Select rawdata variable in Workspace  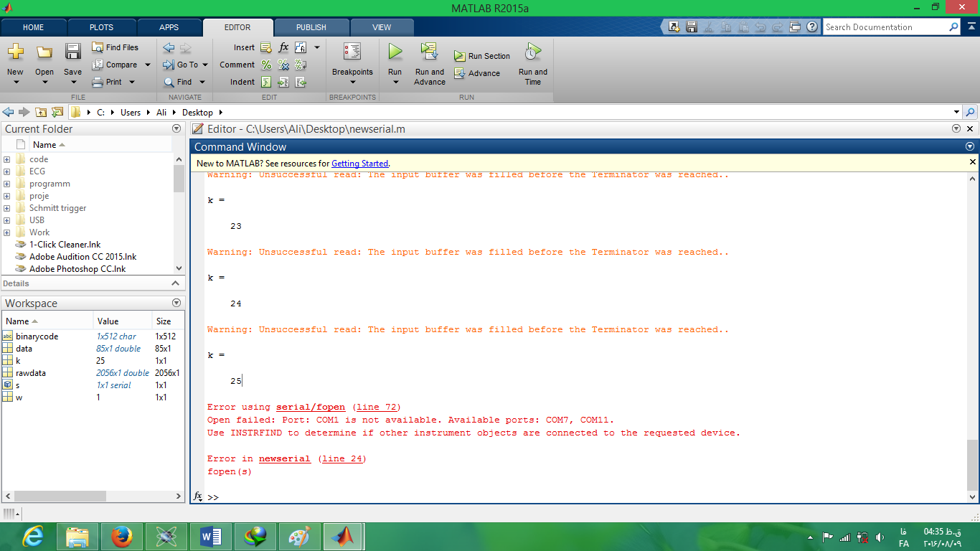tap(93, 373)
